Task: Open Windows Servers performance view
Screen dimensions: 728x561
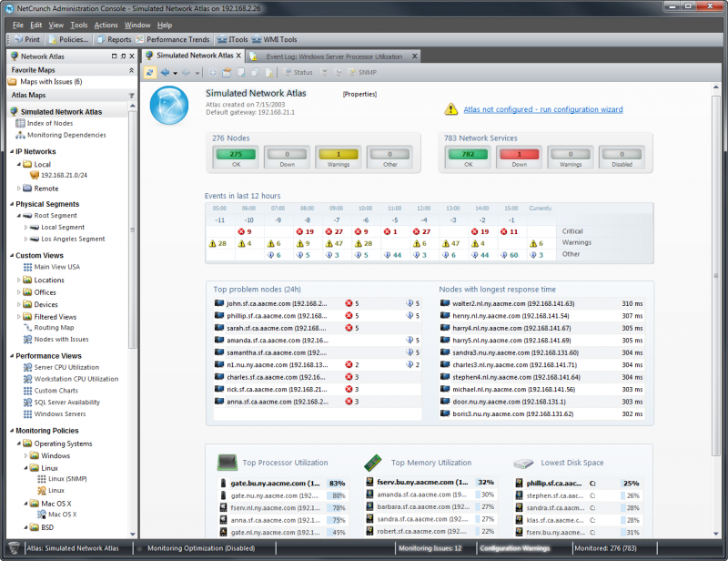Action: [x=55, y=413]
